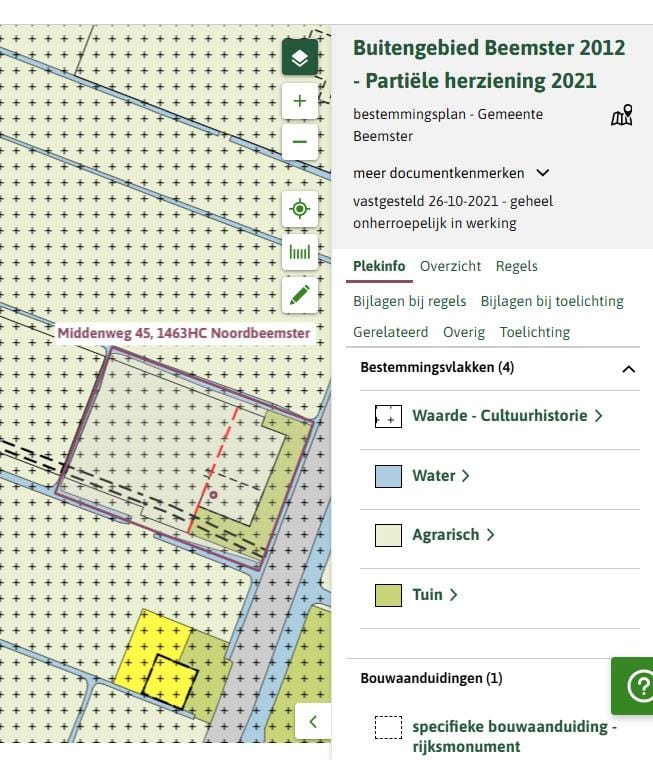Center map on my location

pyautogui.click(x=300, y=209)
